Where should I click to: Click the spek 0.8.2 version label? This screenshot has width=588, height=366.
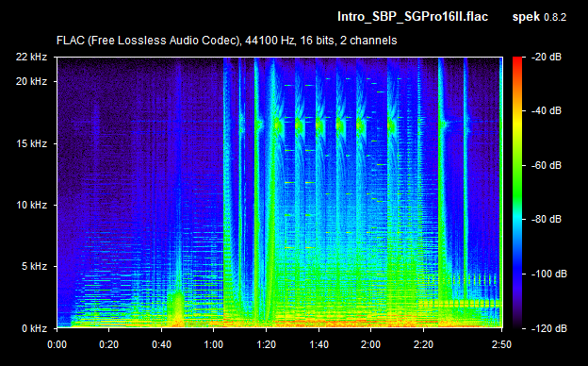coord(539,17)
